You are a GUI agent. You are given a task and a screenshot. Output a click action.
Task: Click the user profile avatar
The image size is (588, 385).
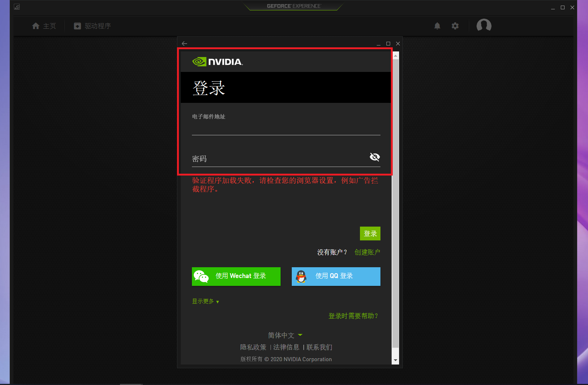(x=484, y=25)
